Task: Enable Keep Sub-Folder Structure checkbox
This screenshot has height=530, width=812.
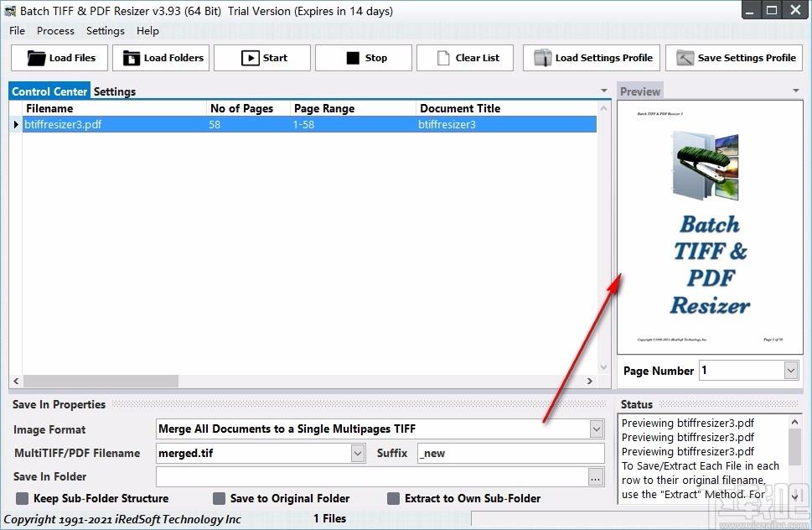Action: click(23, 498)
